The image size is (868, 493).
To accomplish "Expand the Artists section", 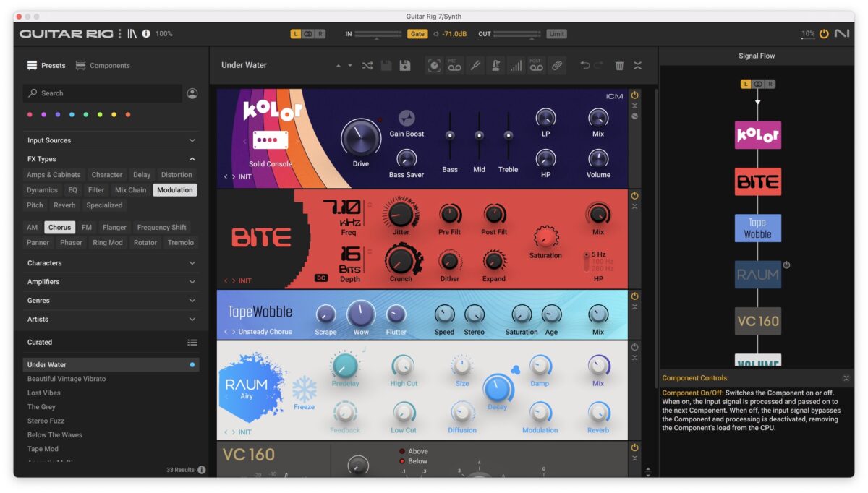I will (x=111, y=320).
